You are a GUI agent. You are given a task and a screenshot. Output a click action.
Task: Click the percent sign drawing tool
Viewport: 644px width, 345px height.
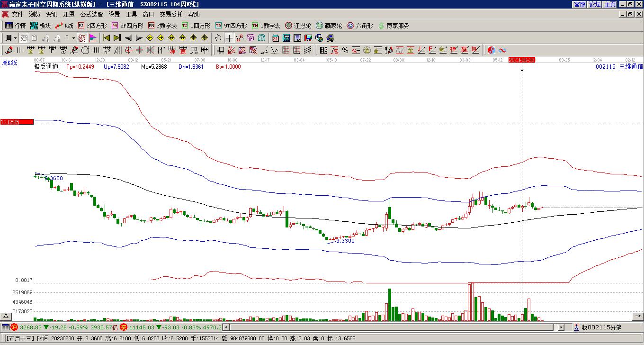tap(345, 50)
